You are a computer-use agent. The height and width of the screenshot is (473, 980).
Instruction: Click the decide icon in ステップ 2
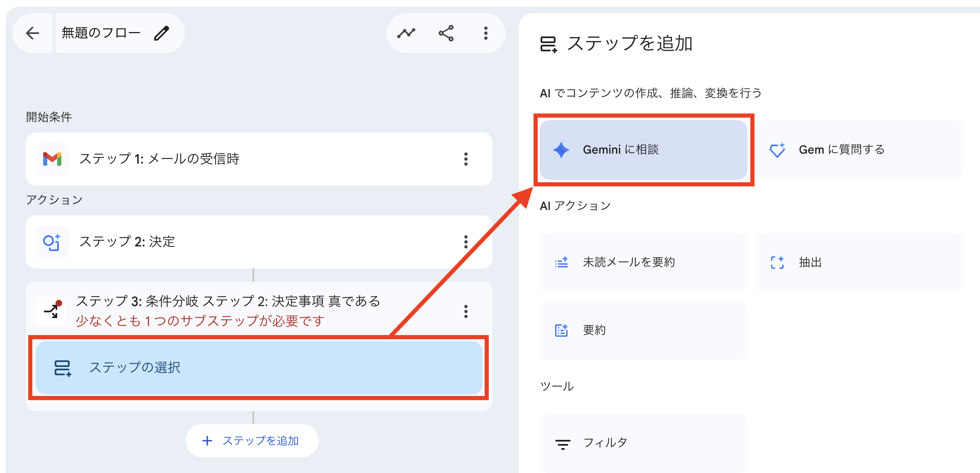coord(52,242)
